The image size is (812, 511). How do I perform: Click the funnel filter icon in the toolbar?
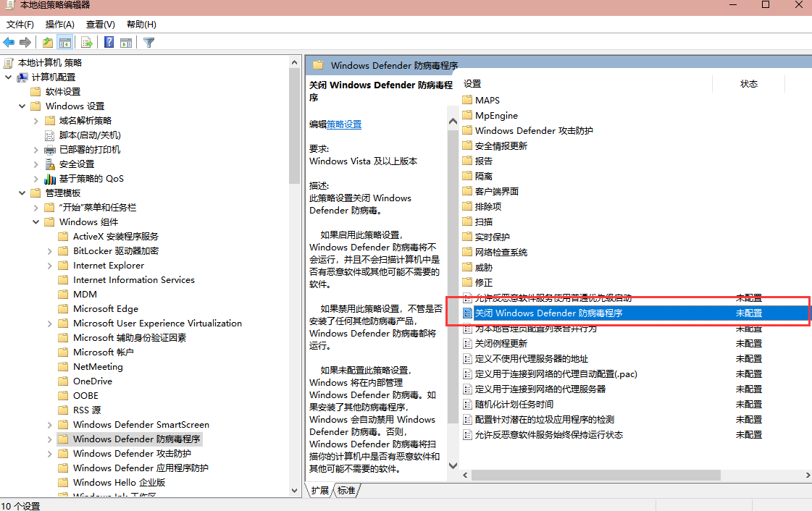coord(148,43)
